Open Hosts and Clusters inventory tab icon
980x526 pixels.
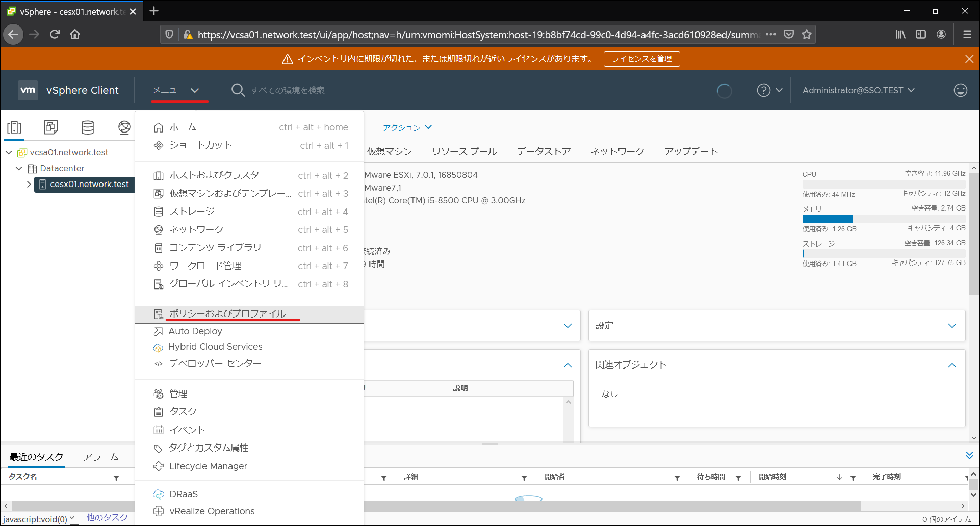pos(14,127)
